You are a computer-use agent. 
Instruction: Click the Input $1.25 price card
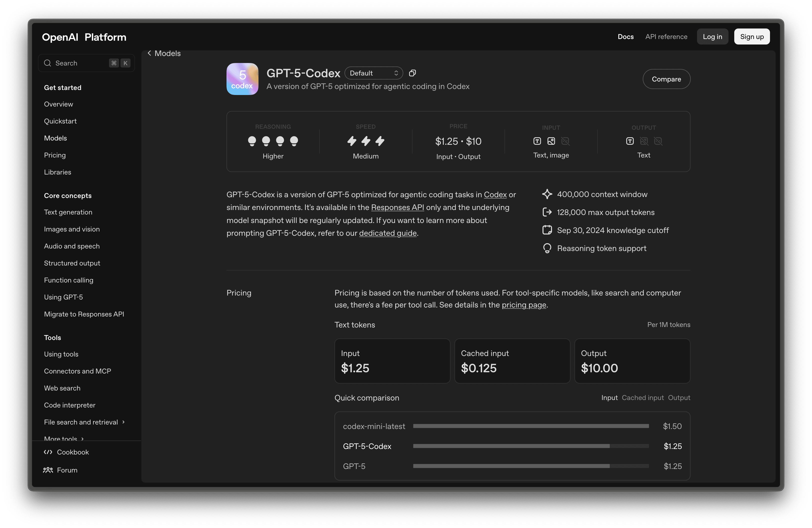click(x=392, y=361)
